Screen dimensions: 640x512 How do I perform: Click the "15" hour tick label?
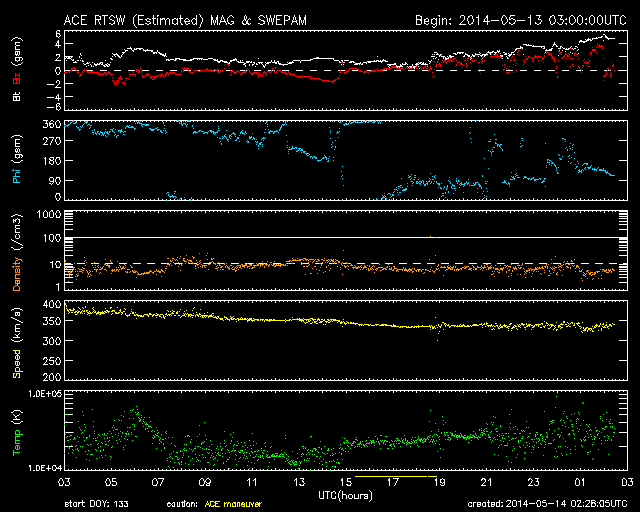pyautogui.click(x=346, y=483)
